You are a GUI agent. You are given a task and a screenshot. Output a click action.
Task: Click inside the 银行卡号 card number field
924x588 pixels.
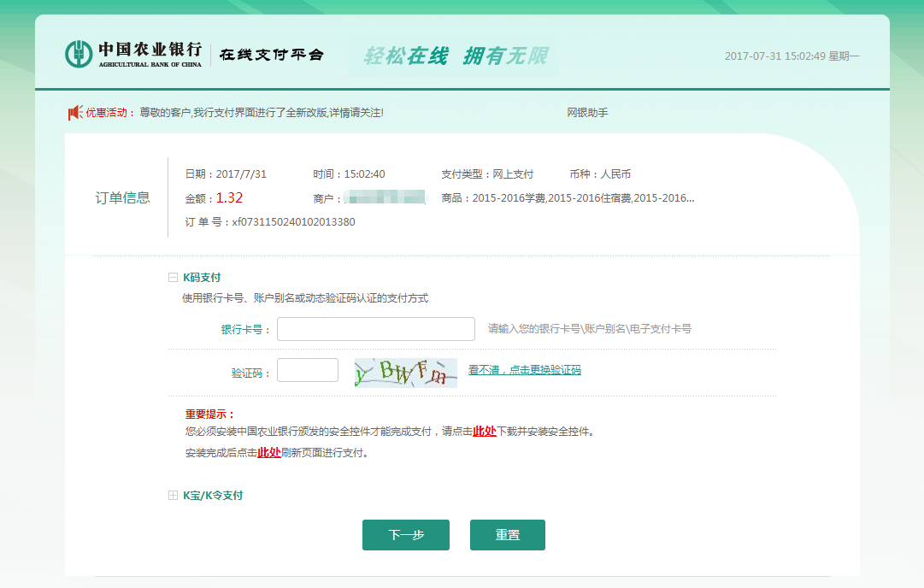pyautogui.click(x=375, y=329)
